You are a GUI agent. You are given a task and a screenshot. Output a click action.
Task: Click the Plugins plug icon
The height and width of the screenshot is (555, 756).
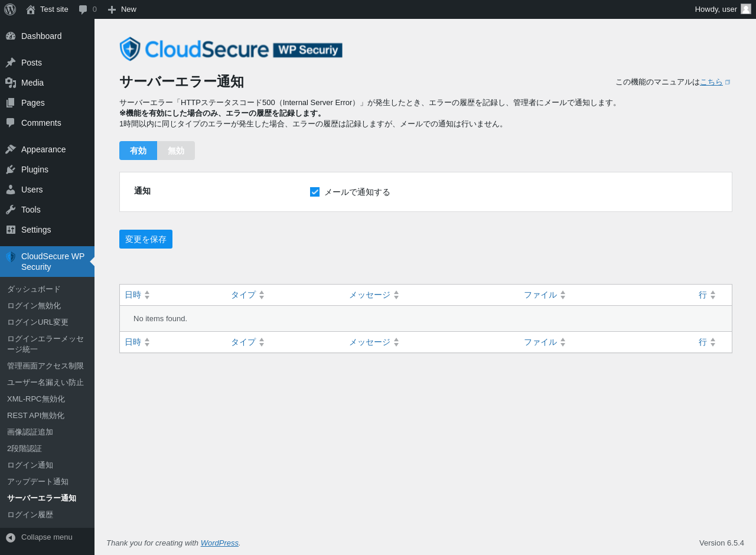coord(11,169)
